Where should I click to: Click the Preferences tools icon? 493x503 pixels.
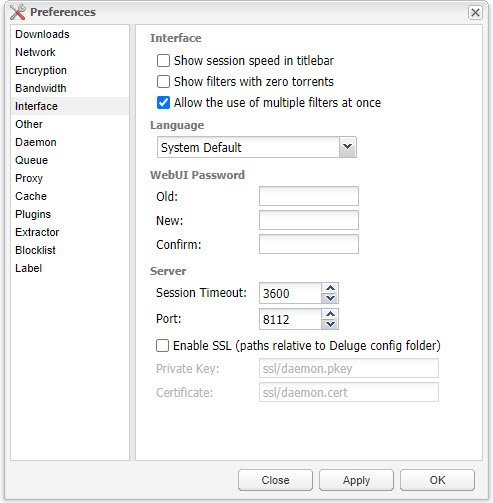(18, 12)
